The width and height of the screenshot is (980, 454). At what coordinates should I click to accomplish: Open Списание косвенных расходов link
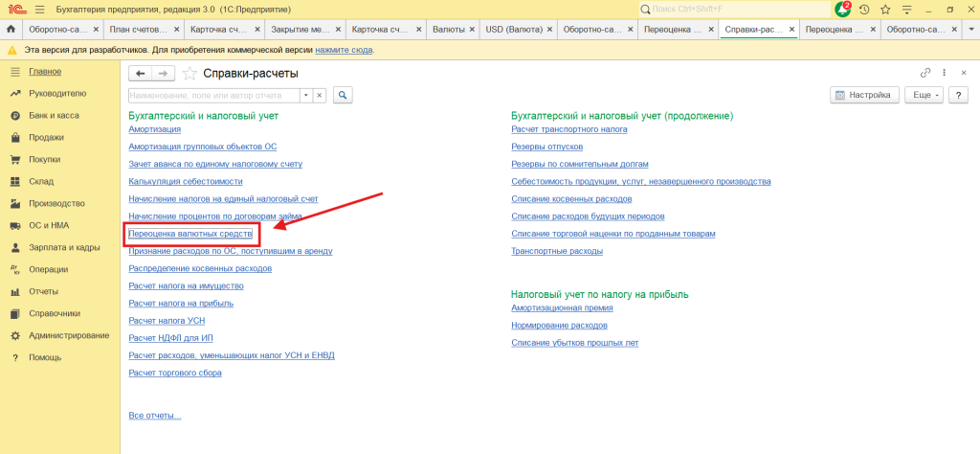(x=571, y=199)
